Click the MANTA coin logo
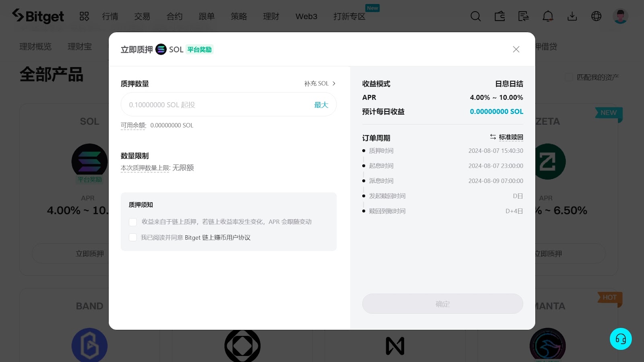 click(x=548, y=345)
